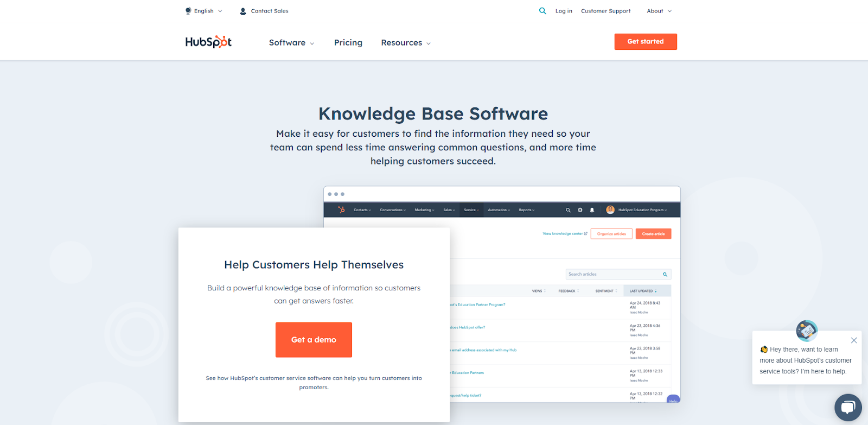868x425 pixels.
Task: Open article "Education Partners"
Action: [x=467, y=373]
